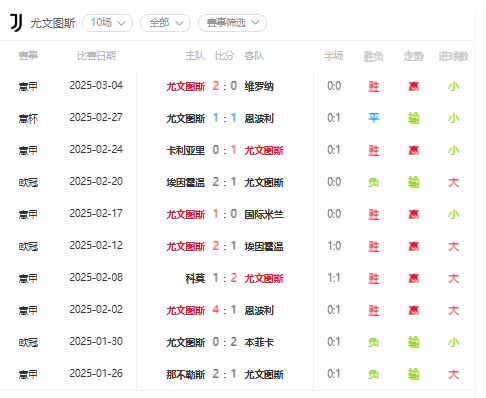Open 本菲卡 team page
This screenshot has height=398, width=486.
point(259,342)
